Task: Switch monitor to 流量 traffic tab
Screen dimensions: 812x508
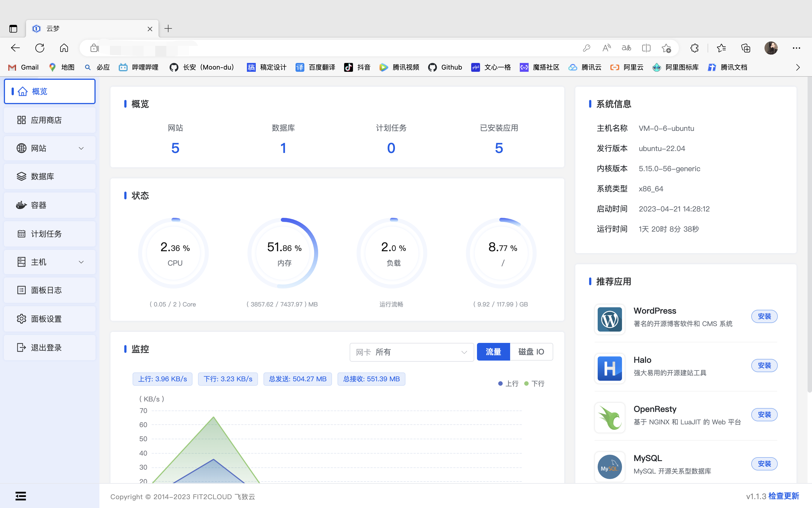Action: pyautogui.click(x=493, y=351)
